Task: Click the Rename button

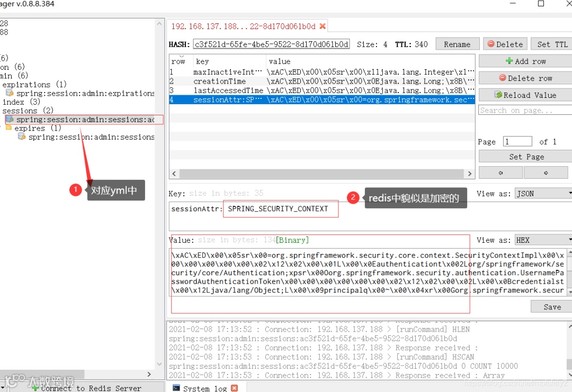Action: pyautogui.click(x=457, y=44)
